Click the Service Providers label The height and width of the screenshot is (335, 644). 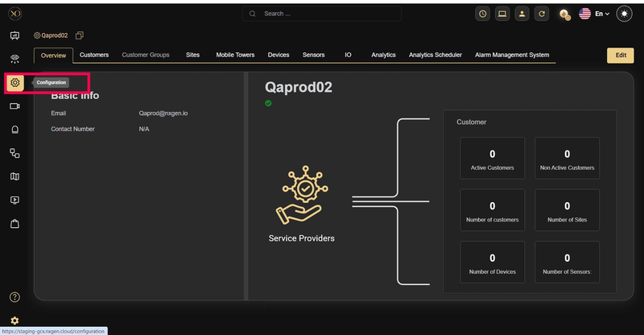301,238
